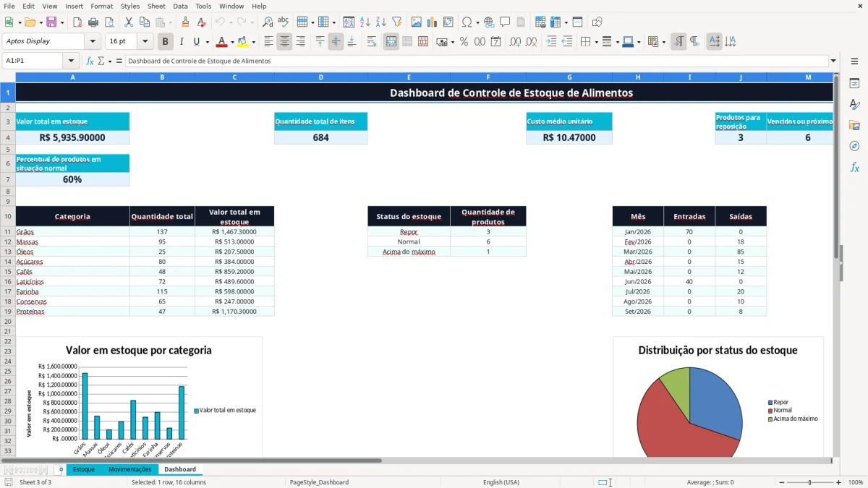Click the Print icon
Viewport: 868px width, 488px height.
pos(95,22)
